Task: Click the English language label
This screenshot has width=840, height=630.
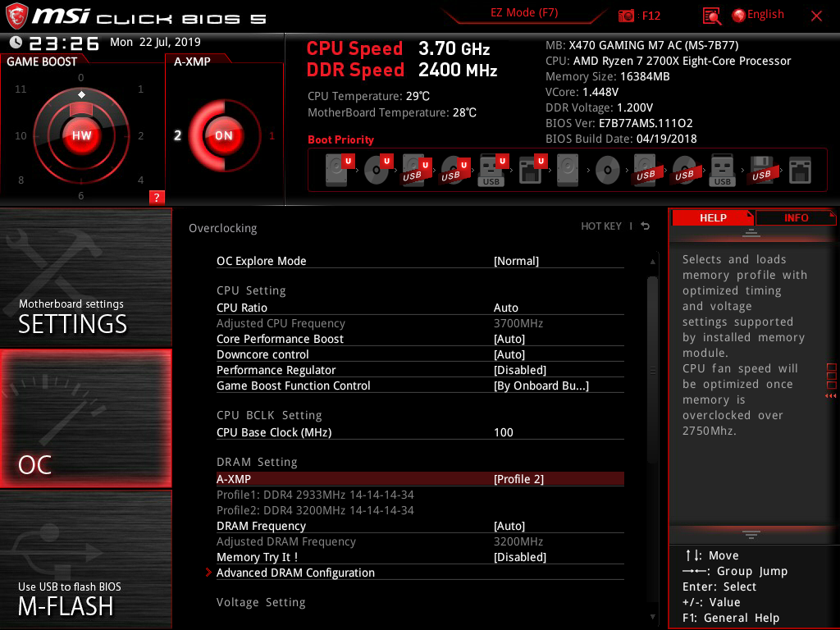Action: (765, 15)
